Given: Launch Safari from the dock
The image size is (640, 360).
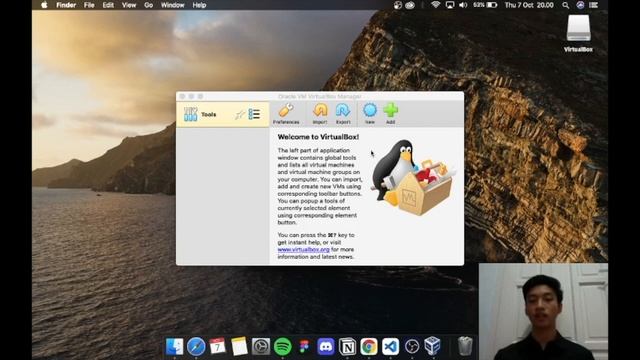Looking at the screenshot, I should click(196, 347).
